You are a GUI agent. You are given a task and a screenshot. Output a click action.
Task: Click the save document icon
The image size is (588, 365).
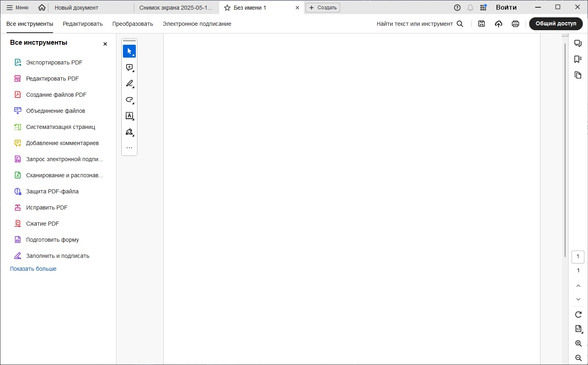(482, 24)
